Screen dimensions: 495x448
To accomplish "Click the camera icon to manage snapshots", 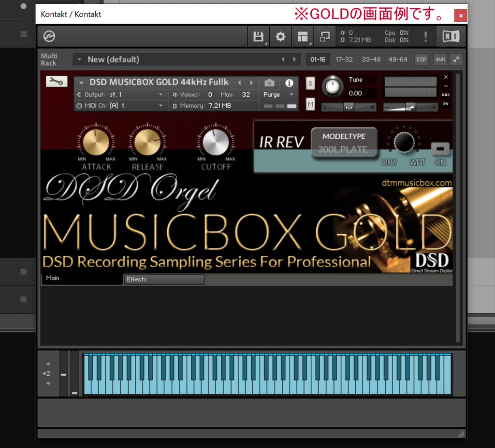I will pyautogui.click(x=269, y=83).
